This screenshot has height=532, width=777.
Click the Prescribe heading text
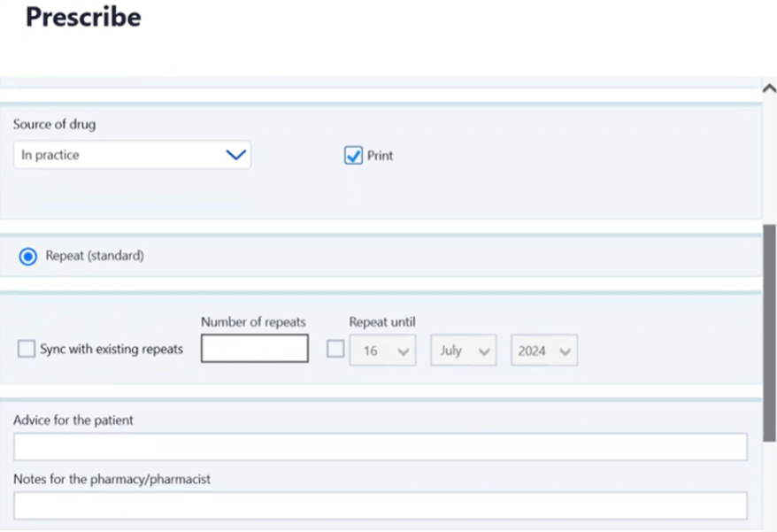tap(83, 17)
